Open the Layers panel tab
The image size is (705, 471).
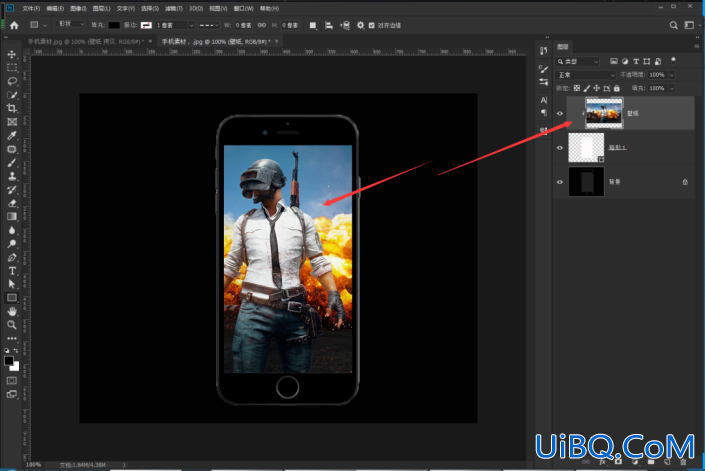click(563, 47)
